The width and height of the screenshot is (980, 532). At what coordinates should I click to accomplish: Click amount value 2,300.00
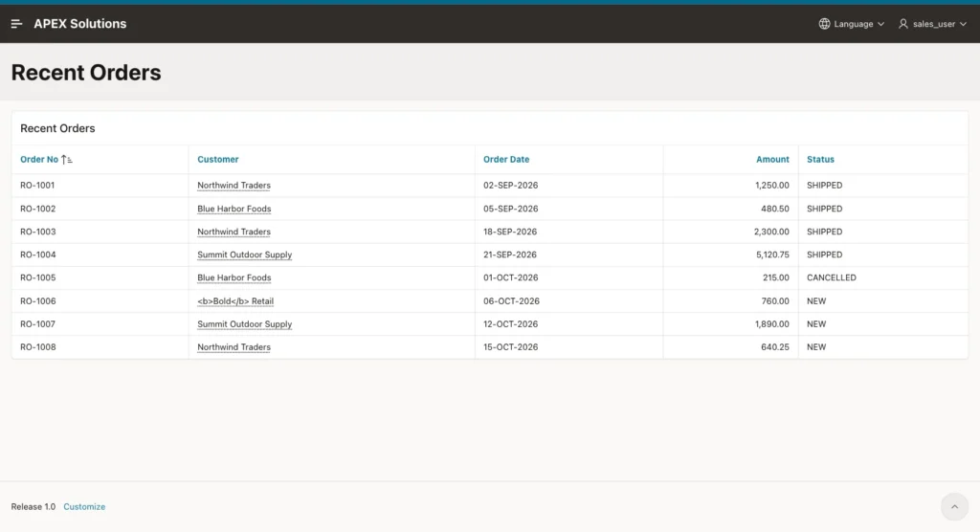click(x=771, y=232)
